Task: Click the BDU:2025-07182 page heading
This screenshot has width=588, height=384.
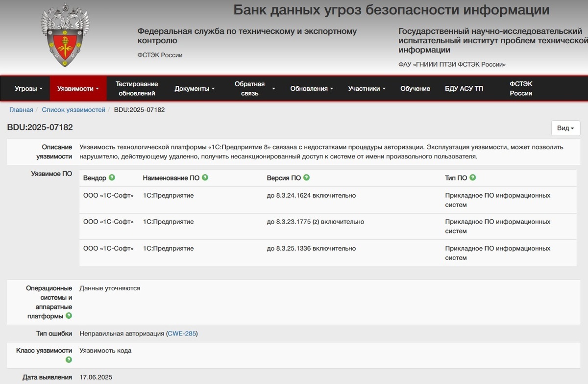Action: tap(40, 128)
